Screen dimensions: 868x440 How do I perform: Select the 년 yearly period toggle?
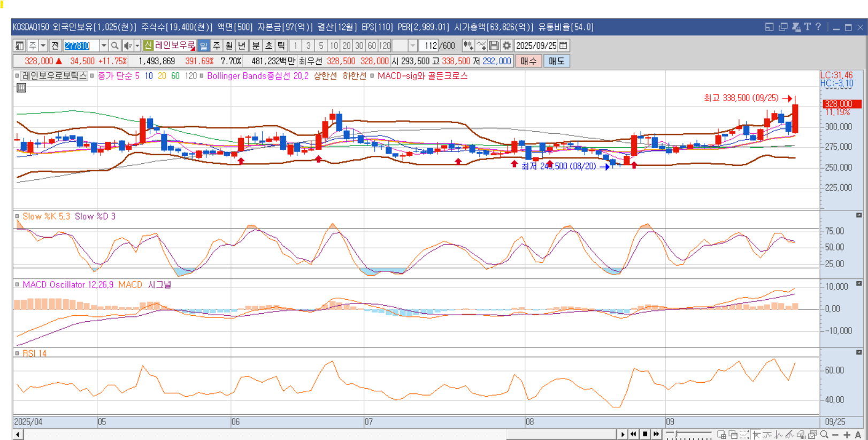(x=242, y=45)
